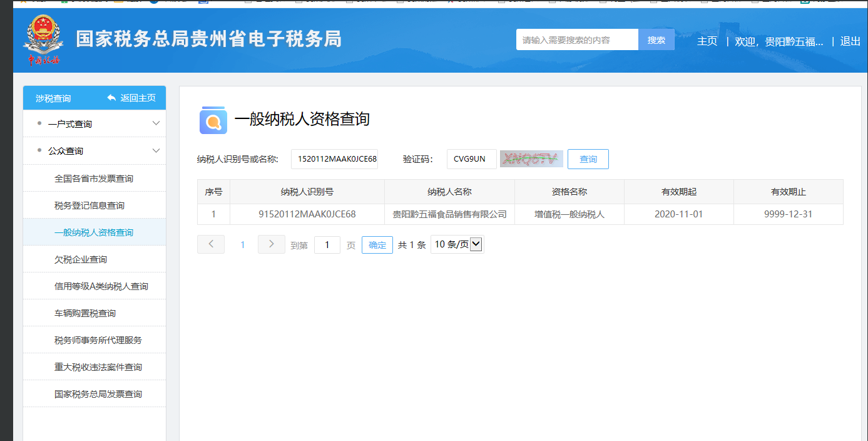
Task: Focus the taxpayer ID input field
Action: (x=334, y=159)
